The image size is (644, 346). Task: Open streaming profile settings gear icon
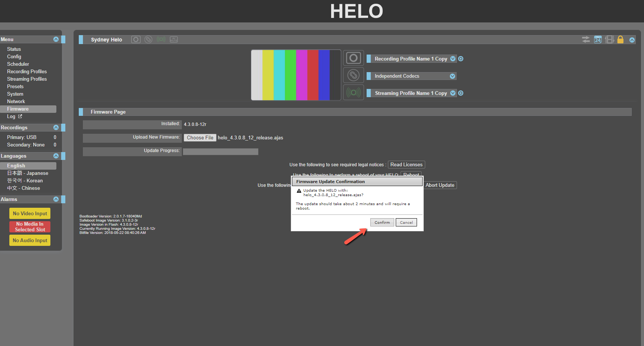click(461, 93)
